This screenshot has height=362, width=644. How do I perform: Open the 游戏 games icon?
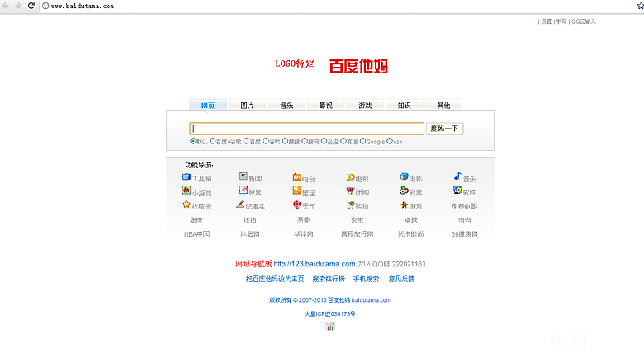[x=404, y=205]
